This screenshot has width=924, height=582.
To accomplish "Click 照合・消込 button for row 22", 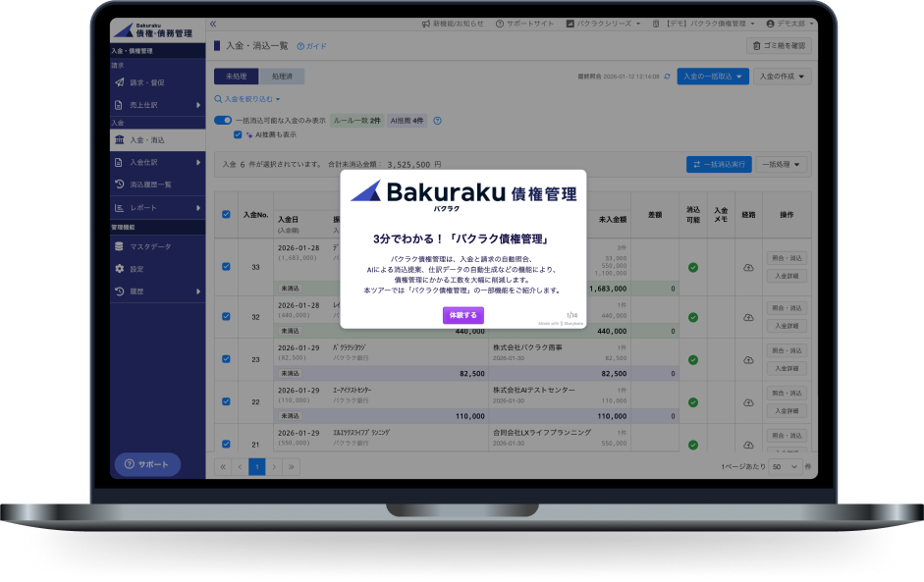I will pos(787,393).
